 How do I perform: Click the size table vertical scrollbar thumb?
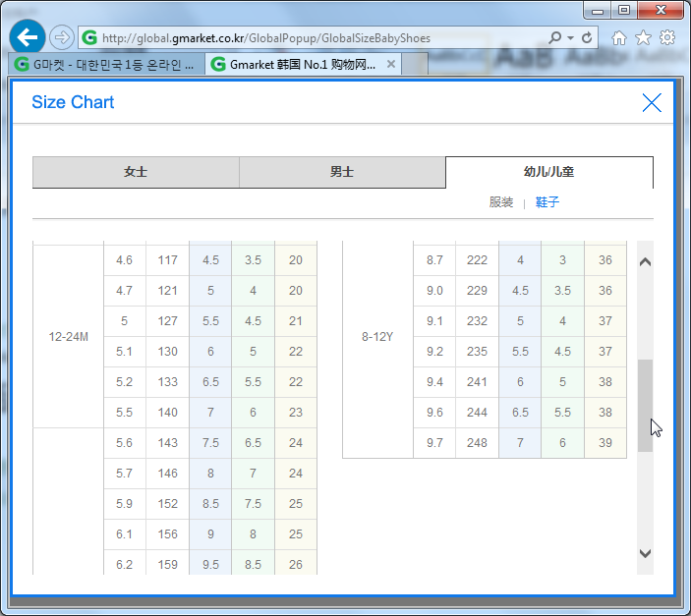coord(645,405)
